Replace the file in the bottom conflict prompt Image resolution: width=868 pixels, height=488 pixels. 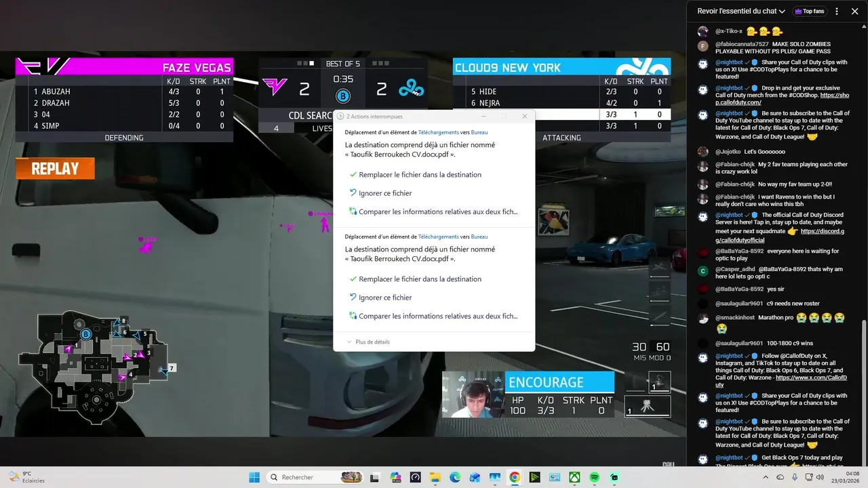coord(416,279)
